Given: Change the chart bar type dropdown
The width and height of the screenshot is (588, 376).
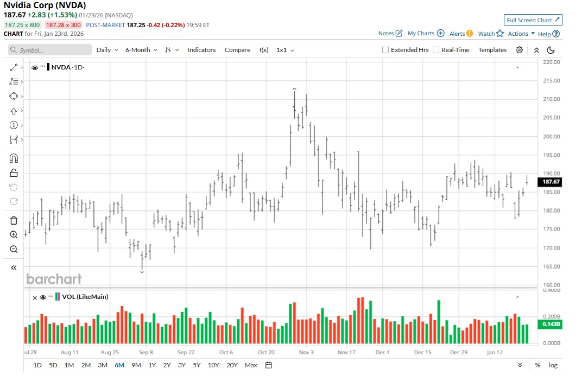Looking at the screenshot, I should [x=172, y=50].
